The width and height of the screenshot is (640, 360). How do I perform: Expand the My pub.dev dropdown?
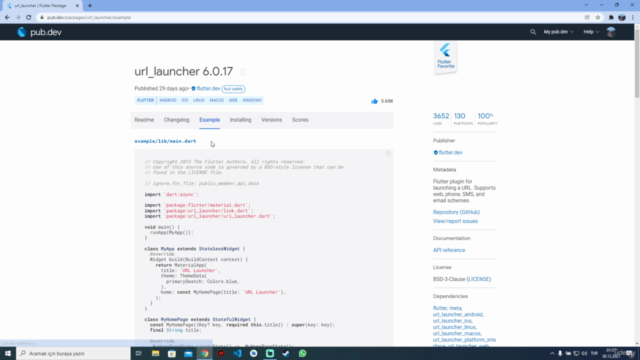click(558, 32)
